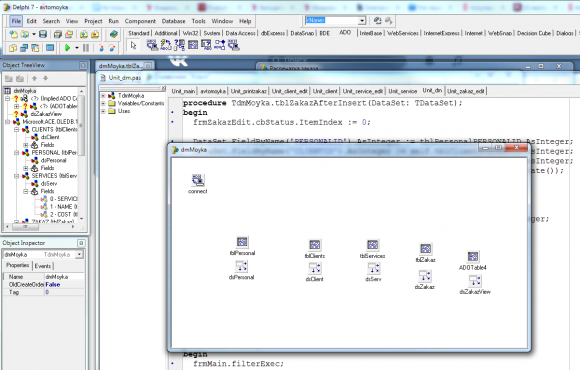Click the green Run button in toolbar
The height and width of the screenshot is (370, 580).
coord(67,48)
